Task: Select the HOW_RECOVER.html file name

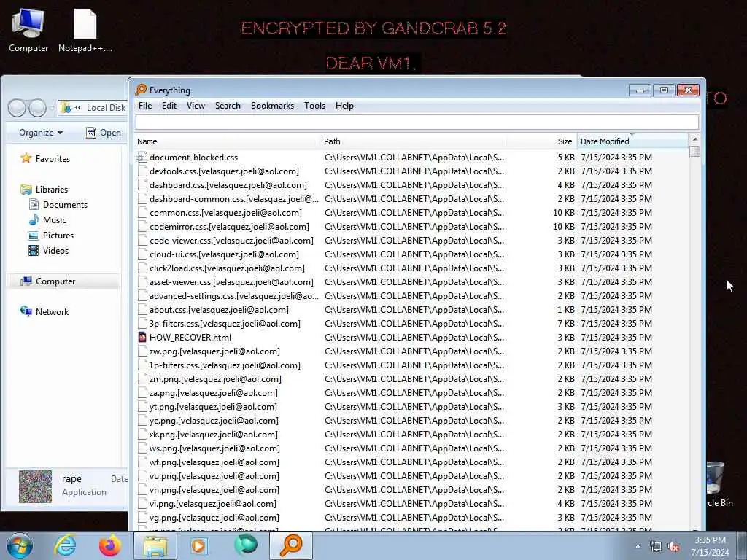Action: 190,337
